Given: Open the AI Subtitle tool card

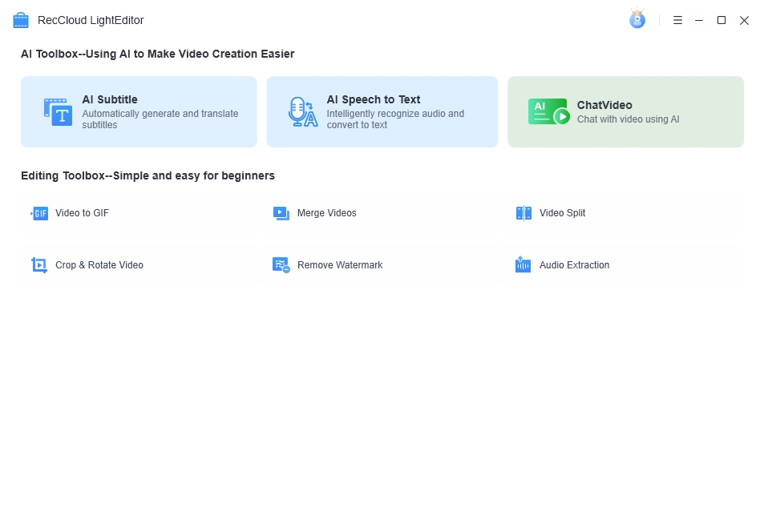Looking at the screenshot, I should click(x=139, y=111).
